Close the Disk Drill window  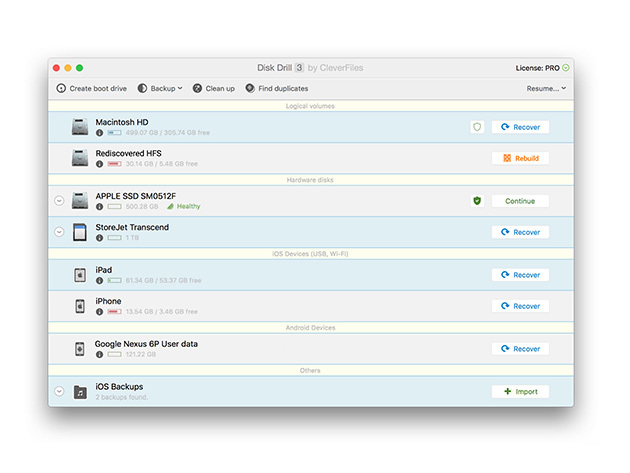(56, 68)
